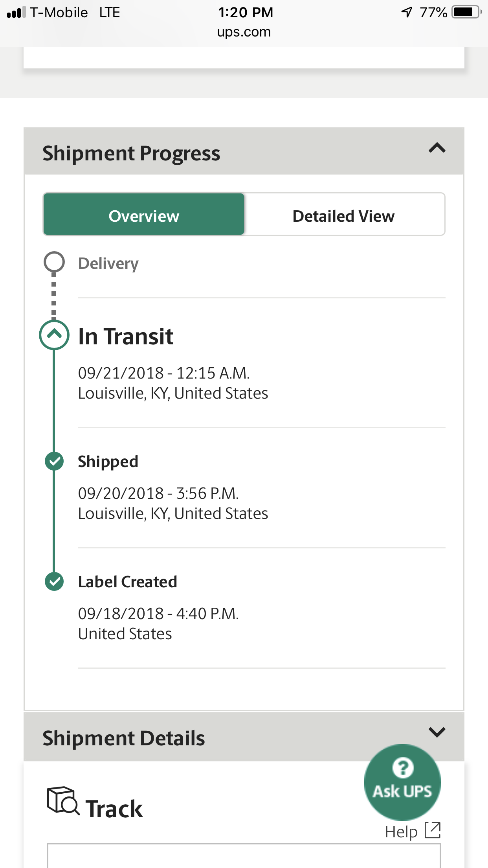This screenshot has width=488, height=868.
Task: Click the Shipment Details header title
Action: [124, 738]
